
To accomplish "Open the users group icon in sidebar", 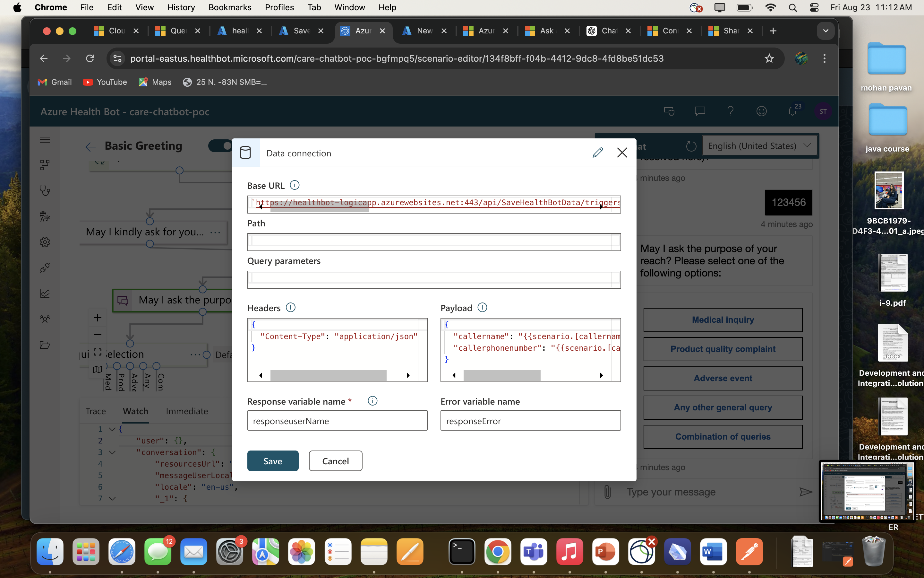I will [x=45, y=319].
